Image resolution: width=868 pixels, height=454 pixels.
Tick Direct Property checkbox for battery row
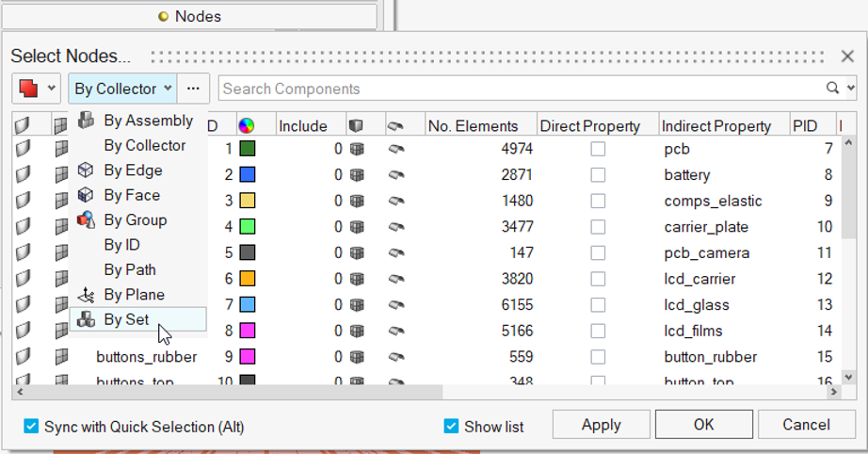point(598,175)
